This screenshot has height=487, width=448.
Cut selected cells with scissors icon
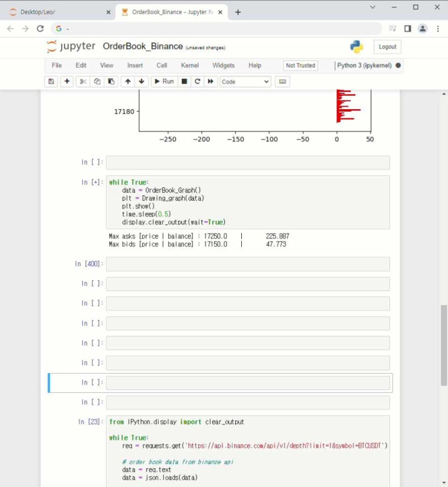coord(83,81)
